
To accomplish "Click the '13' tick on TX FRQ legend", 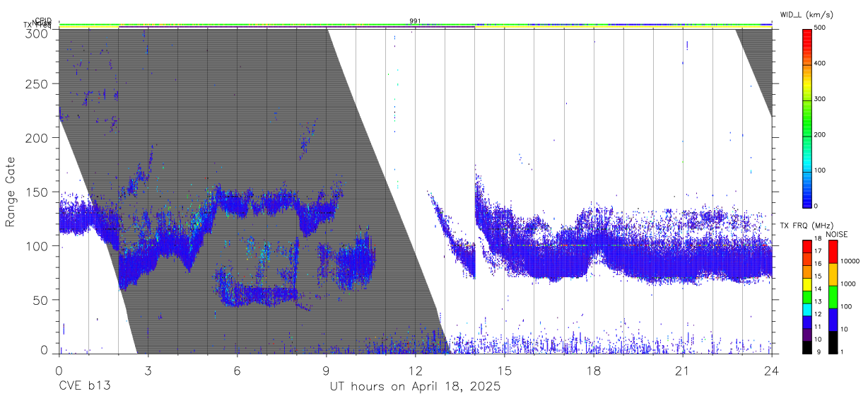I will pos(817,302).
